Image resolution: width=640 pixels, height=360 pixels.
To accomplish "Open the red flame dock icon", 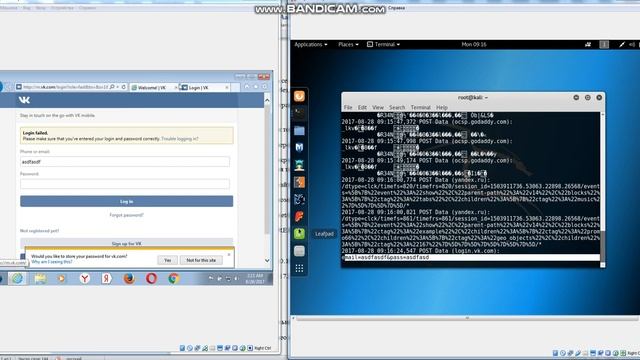I will point(299,216).
